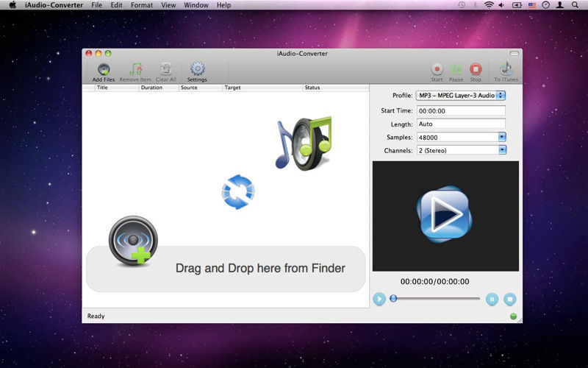Click the clock icon in menu bar
The height and width of the screenshot is (368, 588).
[546, 5]
